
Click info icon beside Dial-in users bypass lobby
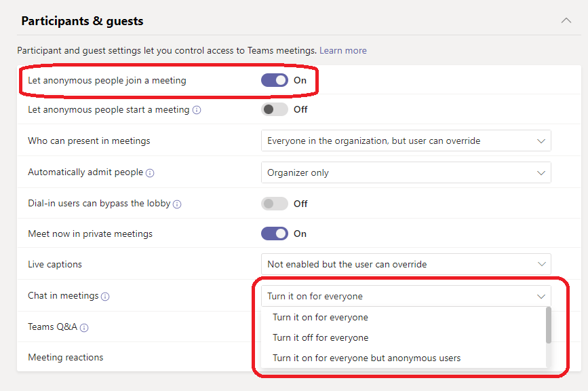pyautogui.click(x=177, y=204)
